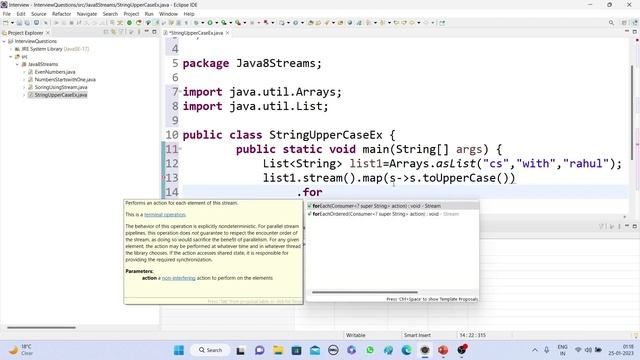Open the File menu
The height and width of the screenshot is (360, 640).
coord(7,14)
